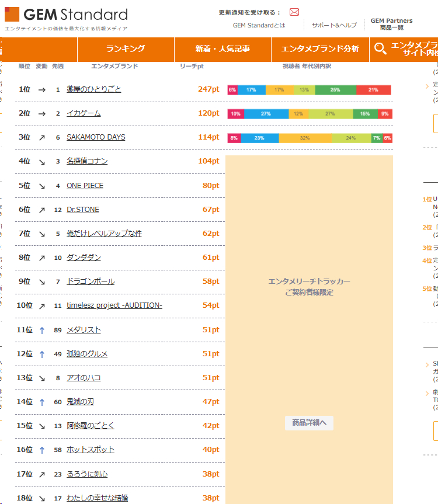Open メダリスト brand link
The image size is (438, 504).
point(84,330)
